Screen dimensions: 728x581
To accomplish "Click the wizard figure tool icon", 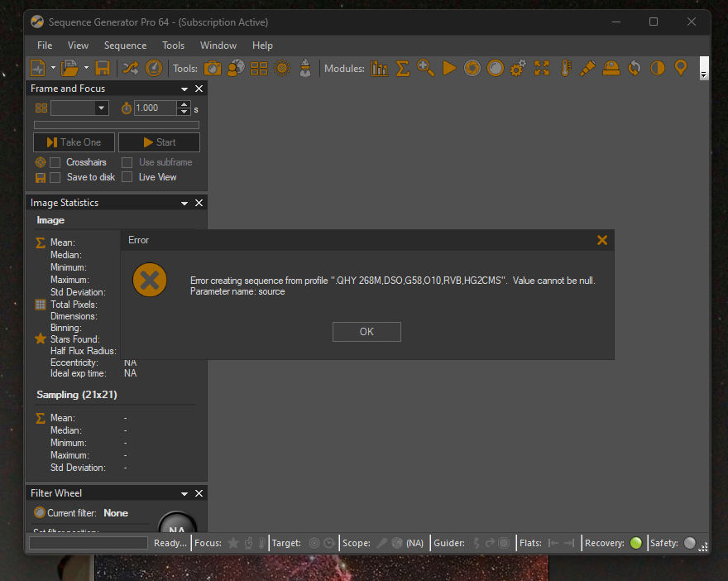I will click(305, 68).
